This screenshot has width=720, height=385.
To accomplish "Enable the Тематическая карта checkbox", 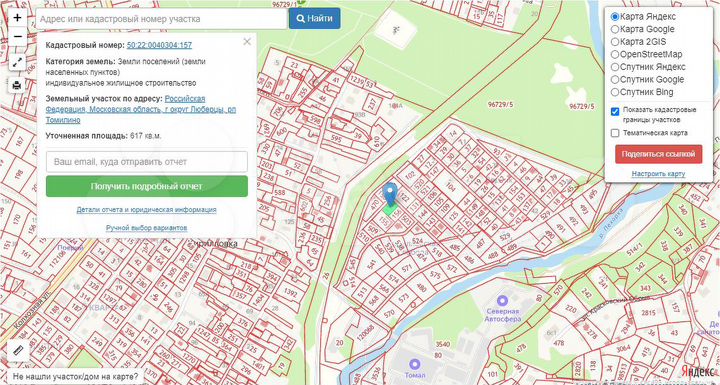I will click(x=615, y=133).
